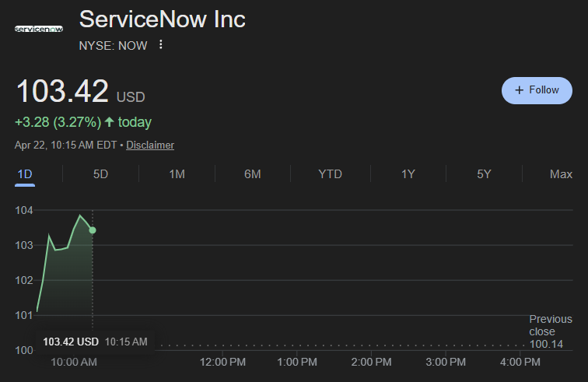Screen dimensions: 588x382
Task: Click the ServiceNow Inc heading
Action: (162, 19)
